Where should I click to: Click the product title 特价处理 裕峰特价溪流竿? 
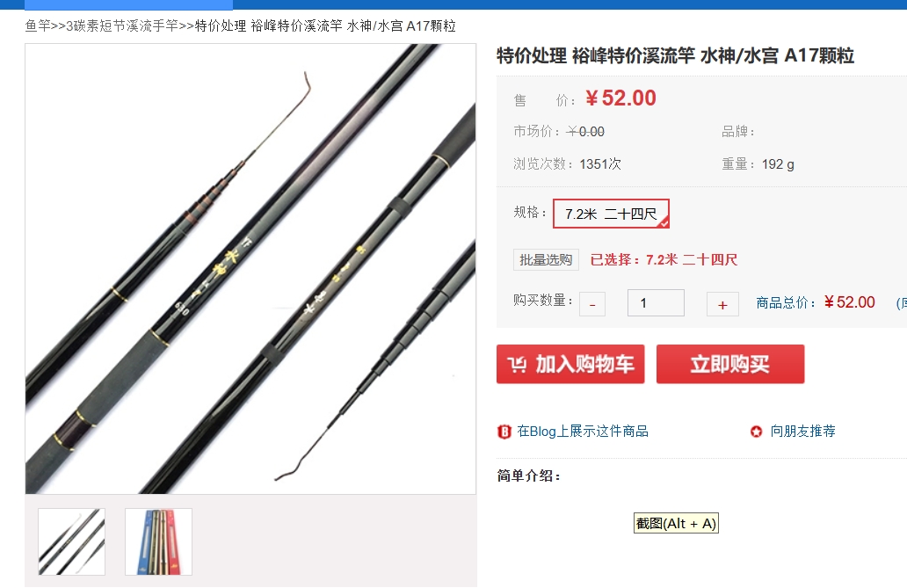pyautogui.click(x=596, y=55)
